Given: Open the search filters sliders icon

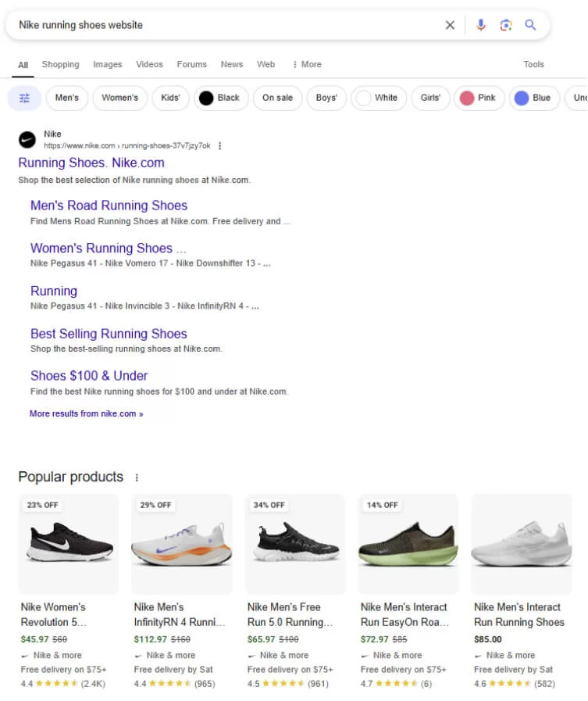Looking at the screenshot, I should (24, 98).
